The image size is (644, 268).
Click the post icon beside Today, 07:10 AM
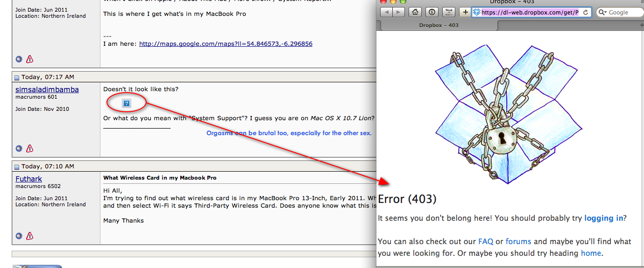(x=17, y=167)
